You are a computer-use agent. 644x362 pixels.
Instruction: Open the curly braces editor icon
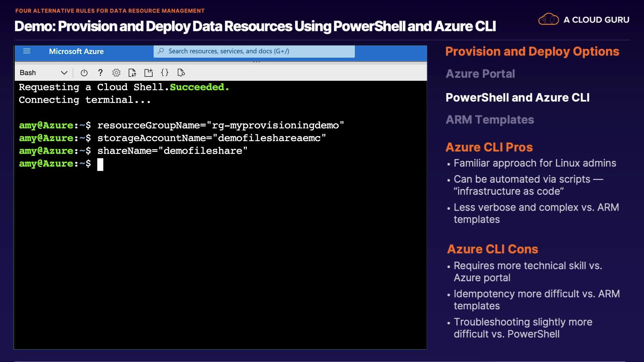pos(165,73)
